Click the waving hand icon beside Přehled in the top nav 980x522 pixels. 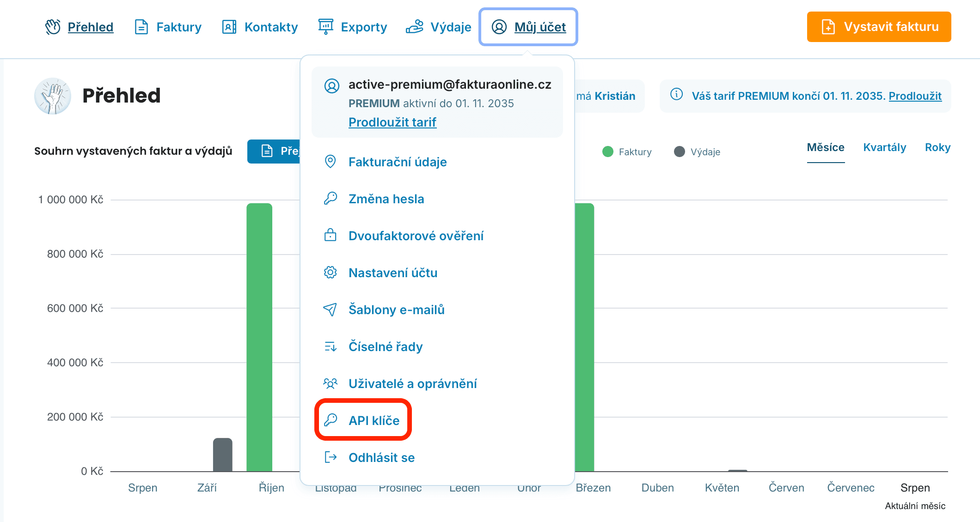pos(53,27)
